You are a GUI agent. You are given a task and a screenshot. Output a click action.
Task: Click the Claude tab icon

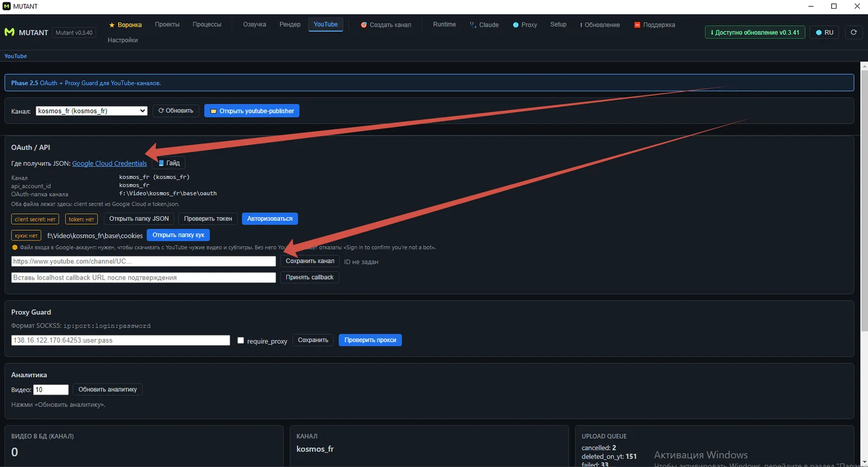point(473,25)
